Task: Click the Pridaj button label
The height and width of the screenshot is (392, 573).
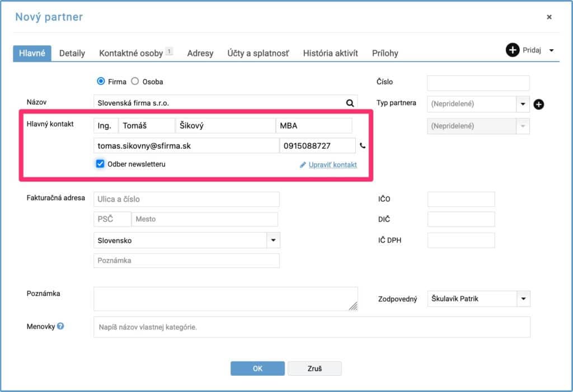Action: 532,50
